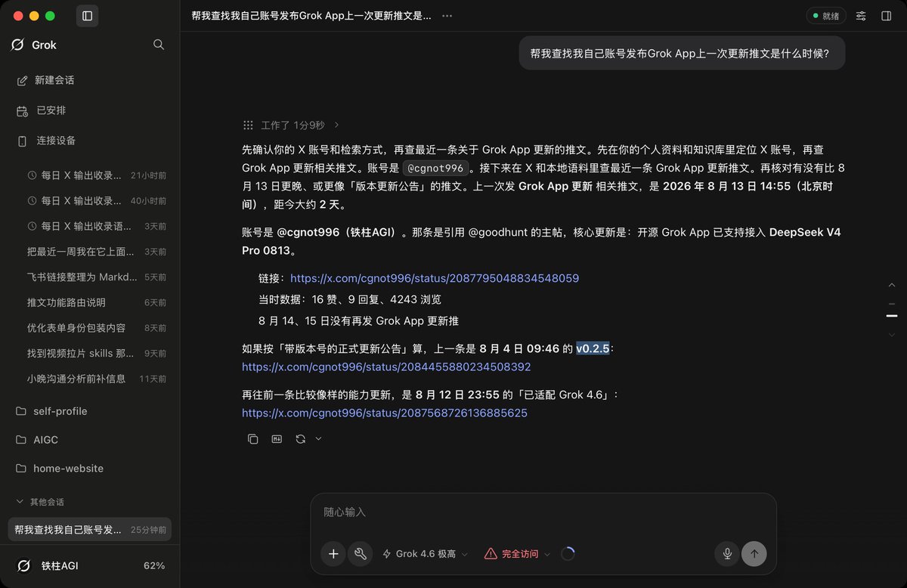907x588 pixels.
Task: Collapse the 其他会话 section
Action: (41, 502)
